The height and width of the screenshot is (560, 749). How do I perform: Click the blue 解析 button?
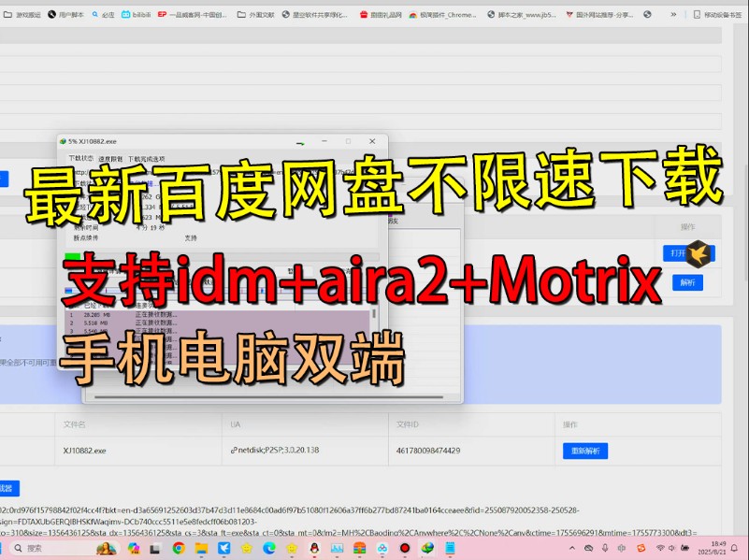687,282
